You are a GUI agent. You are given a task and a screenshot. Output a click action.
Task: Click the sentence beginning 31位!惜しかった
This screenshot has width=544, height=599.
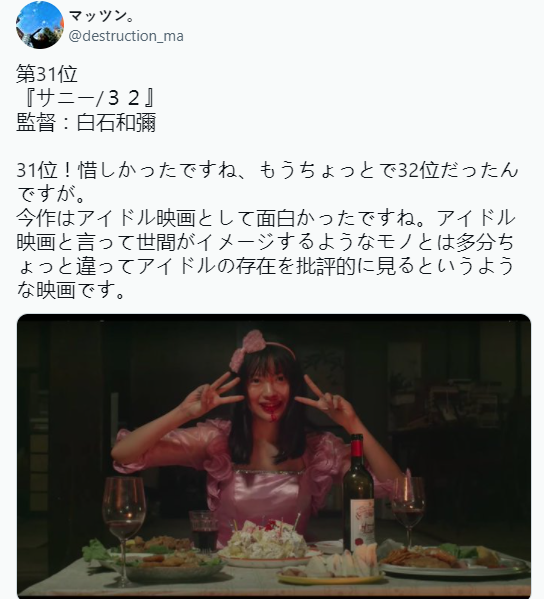267,170
